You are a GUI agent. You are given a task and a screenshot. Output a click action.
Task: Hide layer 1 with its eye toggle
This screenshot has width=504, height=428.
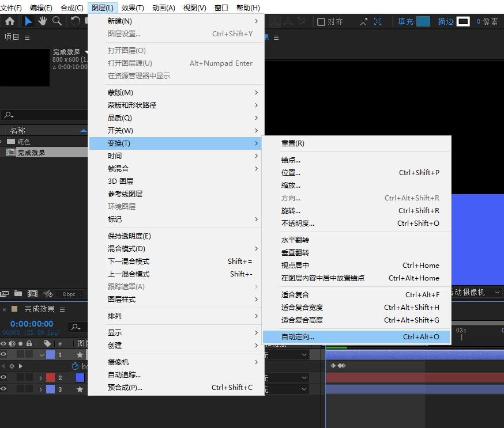pyautogui.click(x=3, y=354)
